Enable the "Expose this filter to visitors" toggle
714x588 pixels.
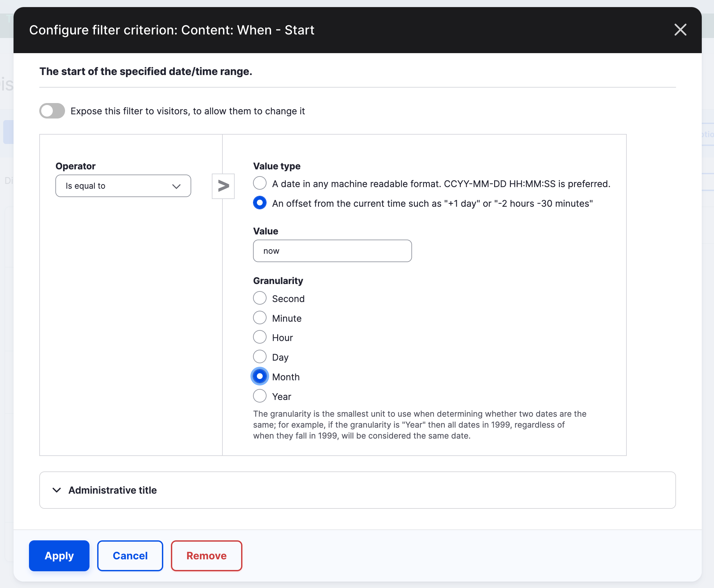click(52, 111)
